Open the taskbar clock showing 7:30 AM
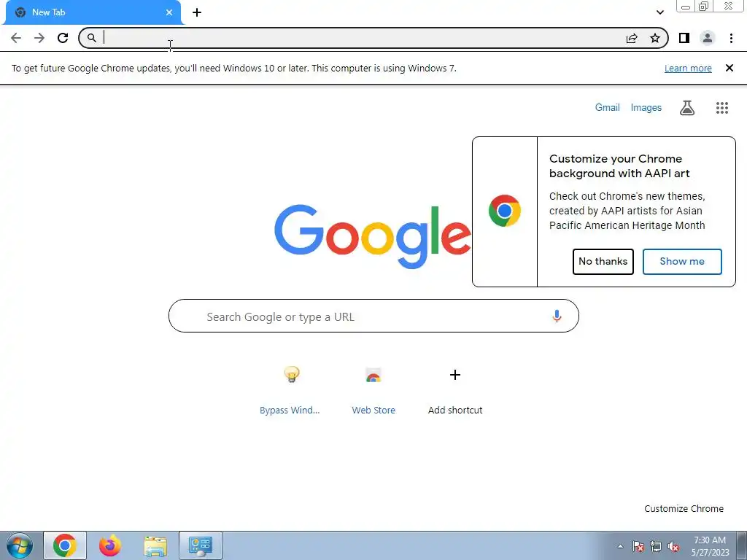Screen dimensions: 747x560 click(x=710, y=546)
